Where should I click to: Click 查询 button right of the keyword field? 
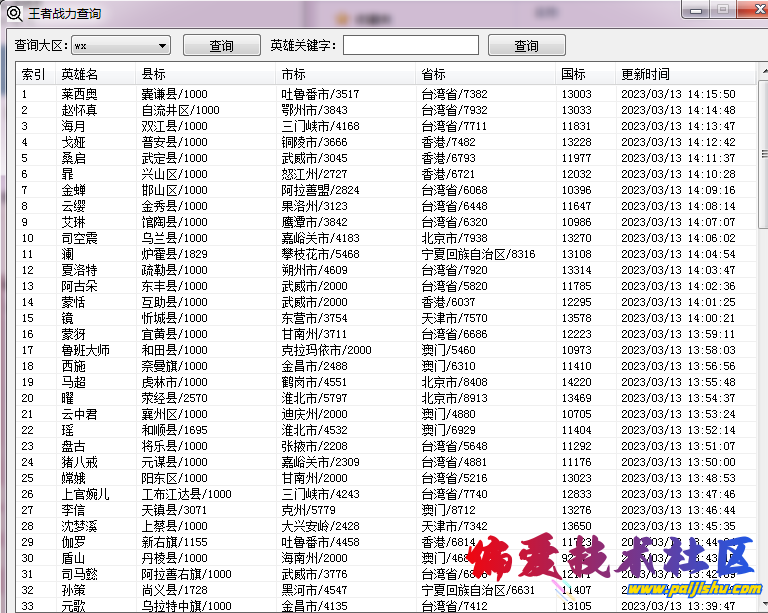click(526, 46)
